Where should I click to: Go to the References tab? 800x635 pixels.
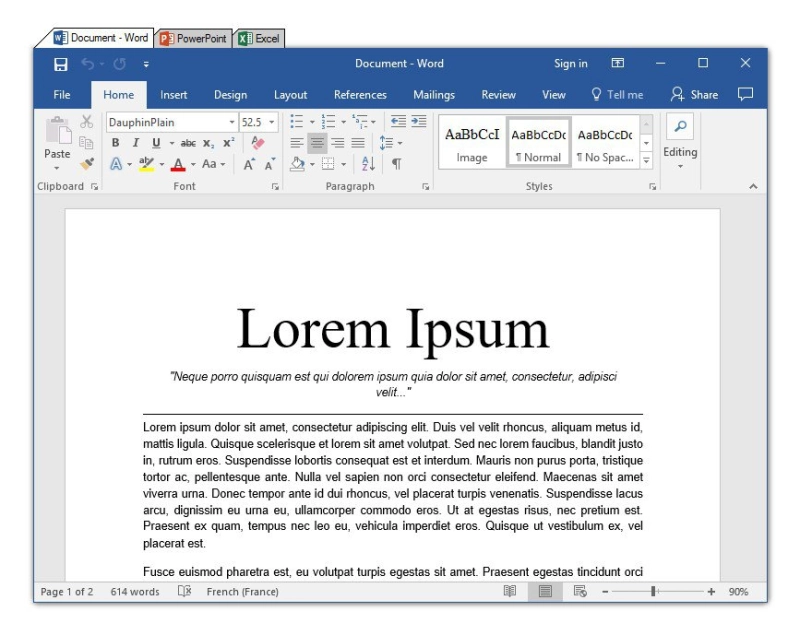coord(360,95)
